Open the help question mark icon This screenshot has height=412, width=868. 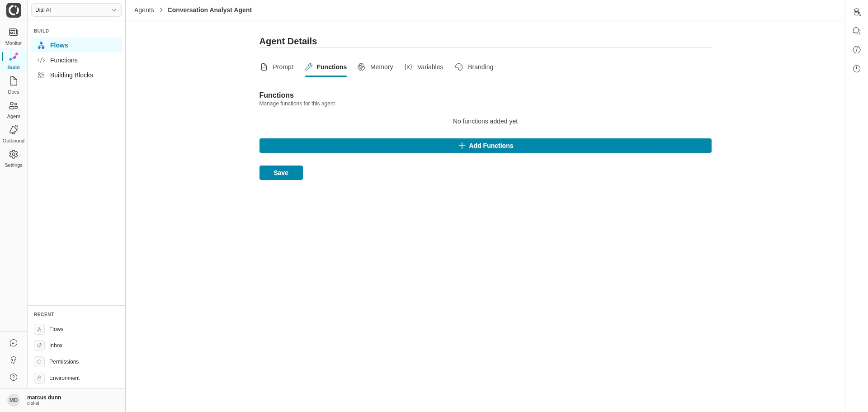(x=14, y=377)
